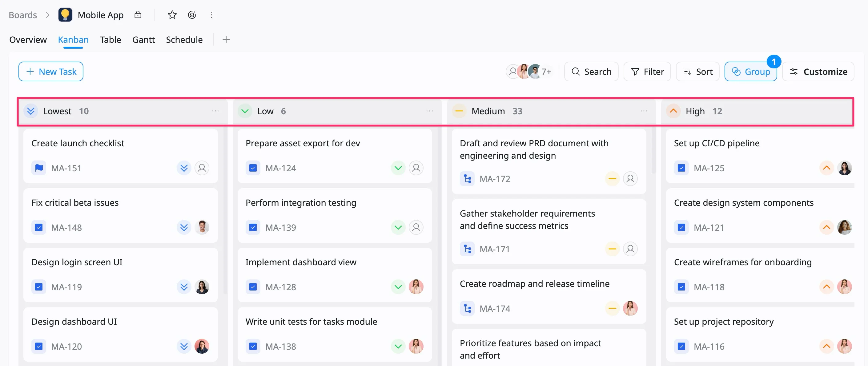Open the mention/share icon in header
Viewport: 868px width, 366px height.
pos(192,15)
